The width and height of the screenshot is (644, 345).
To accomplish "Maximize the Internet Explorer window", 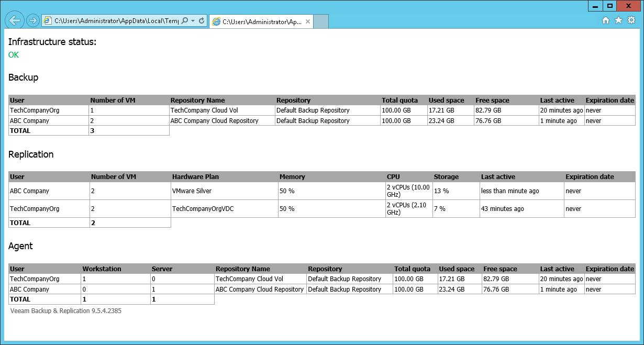I will pyautogui.click(x=609, y=6).
